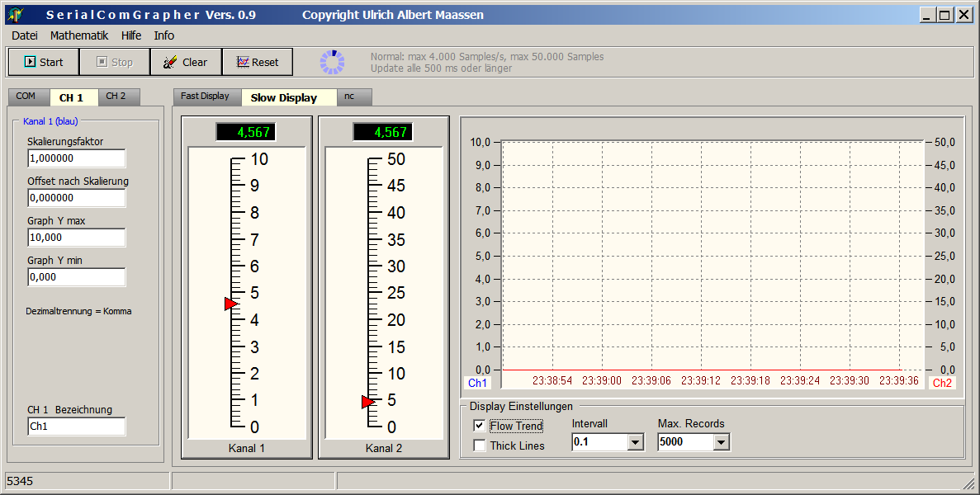Click the grayed Stop button
Viewport: 980px width, 495px height.
115,62
